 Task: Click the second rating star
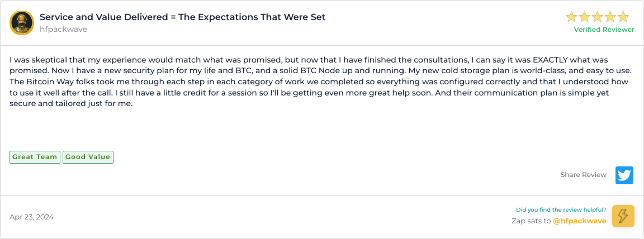585,17
